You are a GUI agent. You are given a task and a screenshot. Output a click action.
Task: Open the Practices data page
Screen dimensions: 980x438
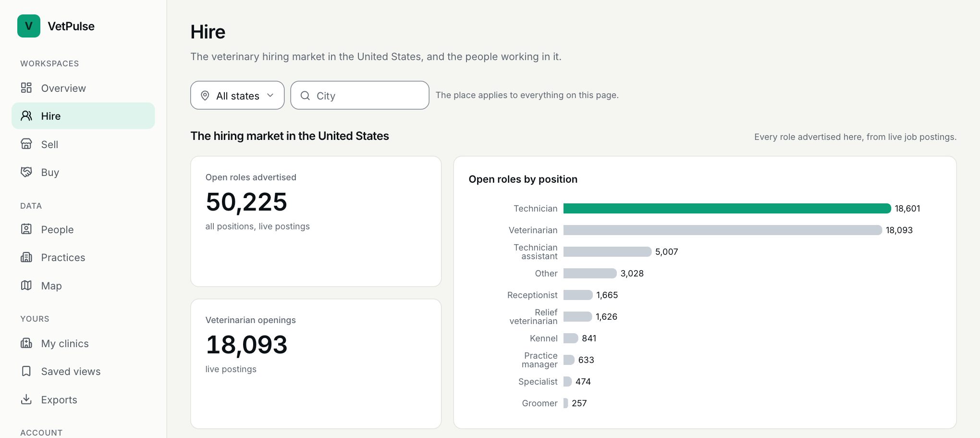click(x=83, y=257)
